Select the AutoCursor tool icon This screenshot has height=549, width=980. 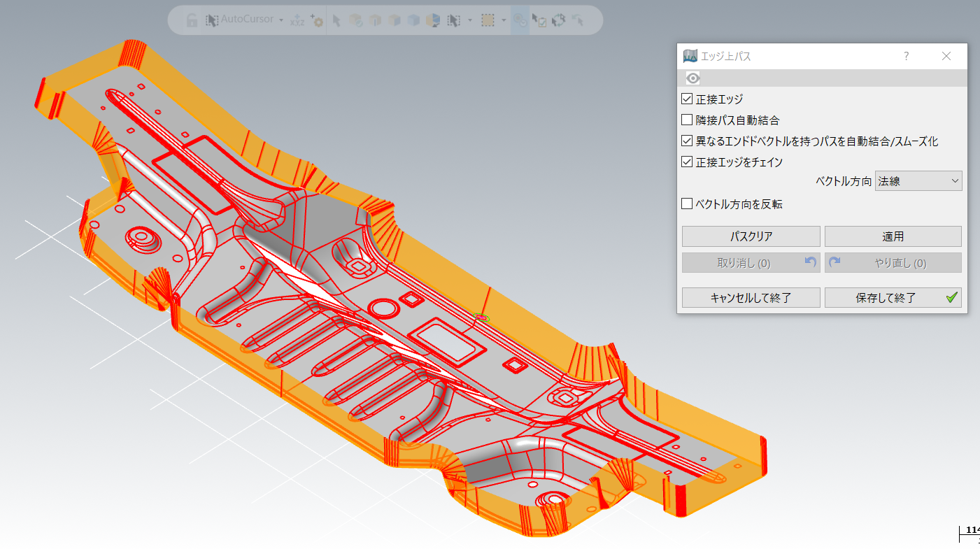[212, 20]
